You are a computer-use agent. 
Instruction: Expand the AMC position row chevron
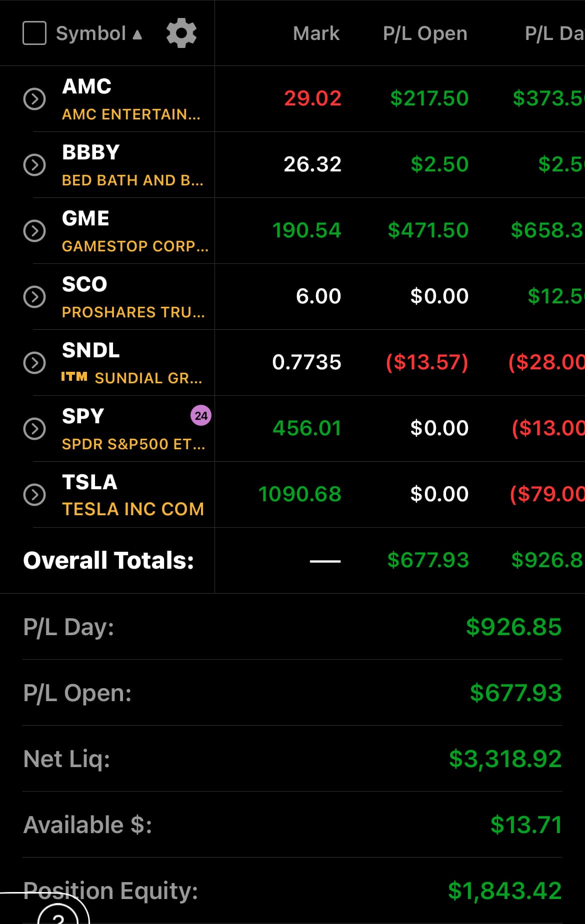(34, 99)
